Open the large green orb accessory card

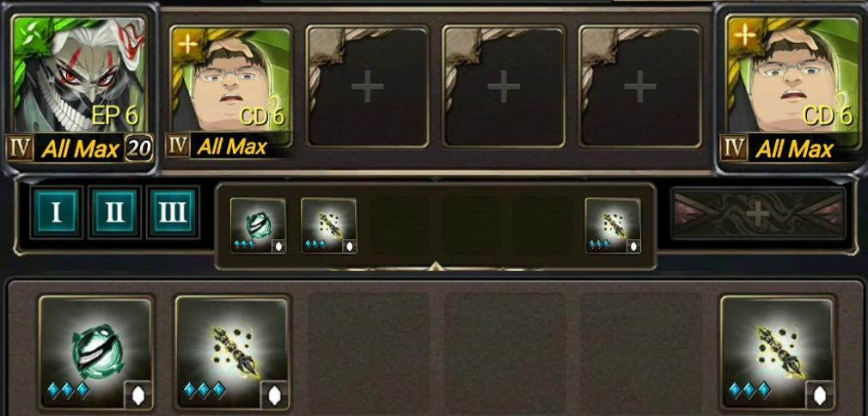coord(96,352)
